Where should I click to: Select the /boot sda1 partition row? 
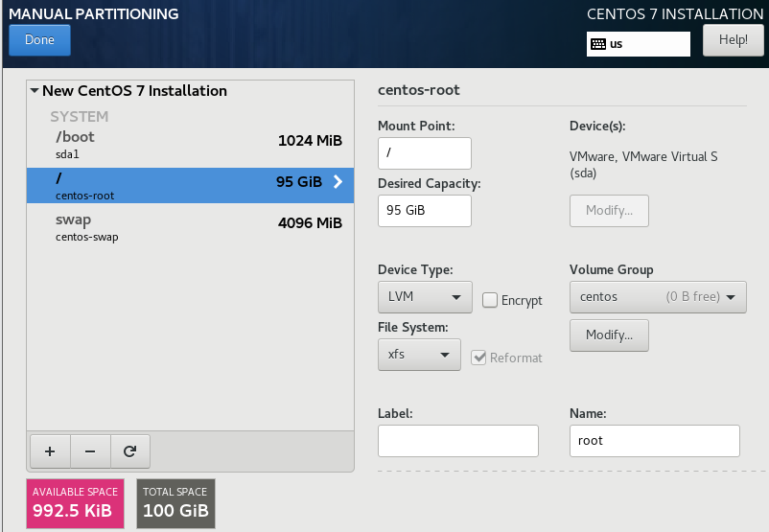click(x=190, y=145)
